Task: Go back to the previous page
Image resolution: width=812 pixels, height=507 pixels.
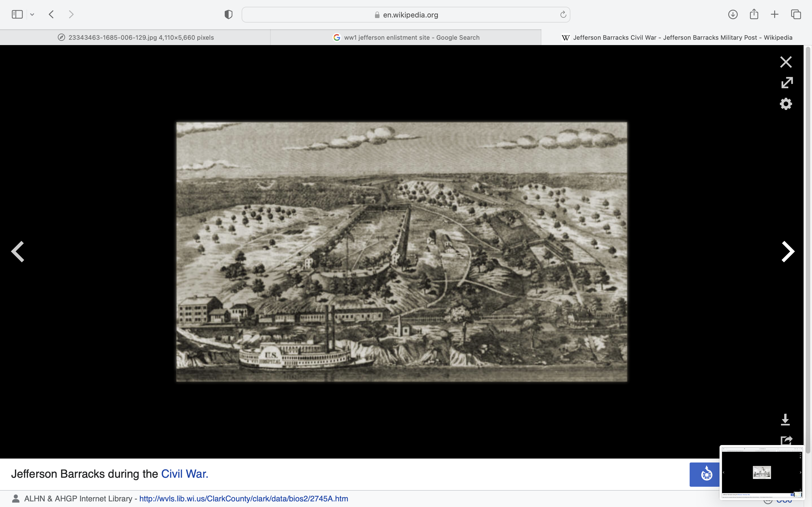Action: point(51,14)
